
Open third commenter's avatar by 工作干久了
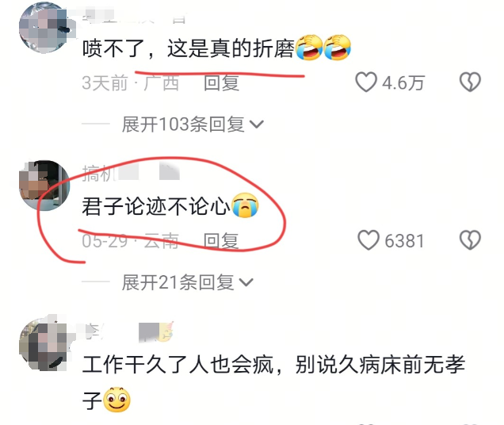(x=44, y=344)
